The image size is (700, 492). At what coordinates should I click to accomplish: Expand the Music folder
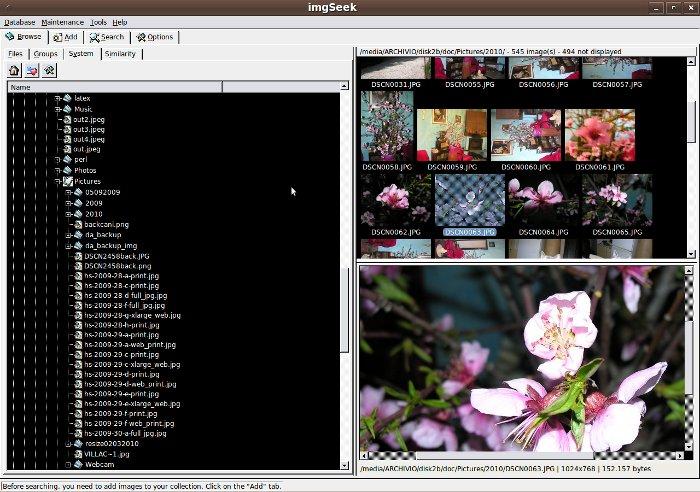coord(58,109)
